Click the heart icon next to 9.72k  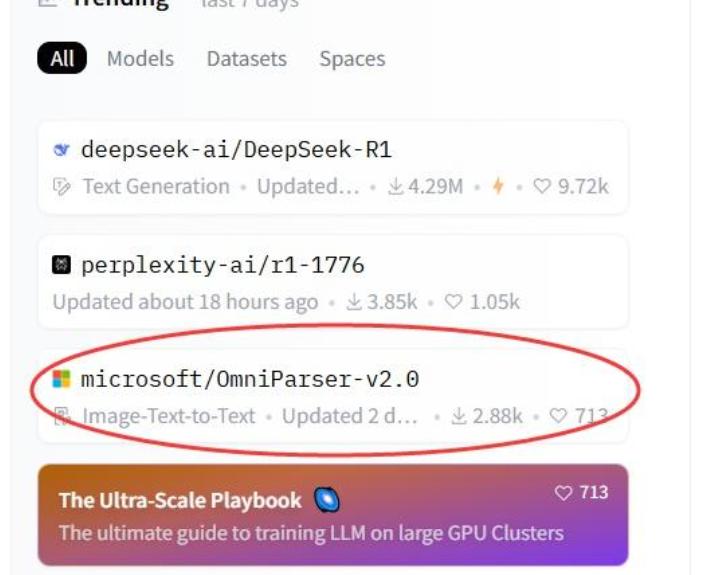[x=542, y=187]
